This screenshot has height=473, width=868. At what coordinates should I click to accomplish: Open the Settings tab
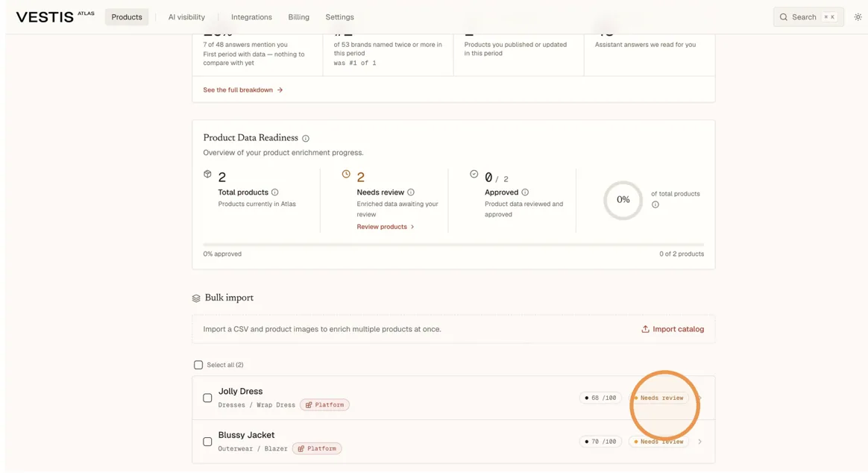(339, 17)
